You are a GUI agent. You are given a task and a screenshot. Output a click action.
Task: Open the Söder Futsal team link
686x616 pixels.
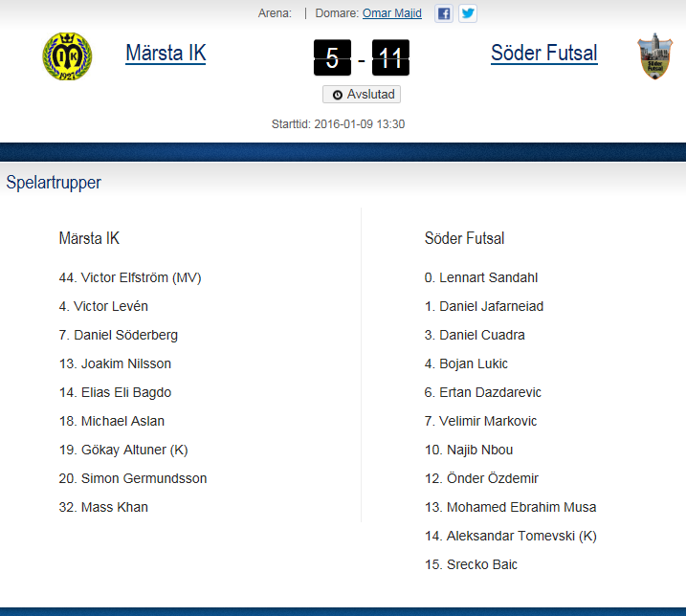pyautogui.click(x=543, y=52)
